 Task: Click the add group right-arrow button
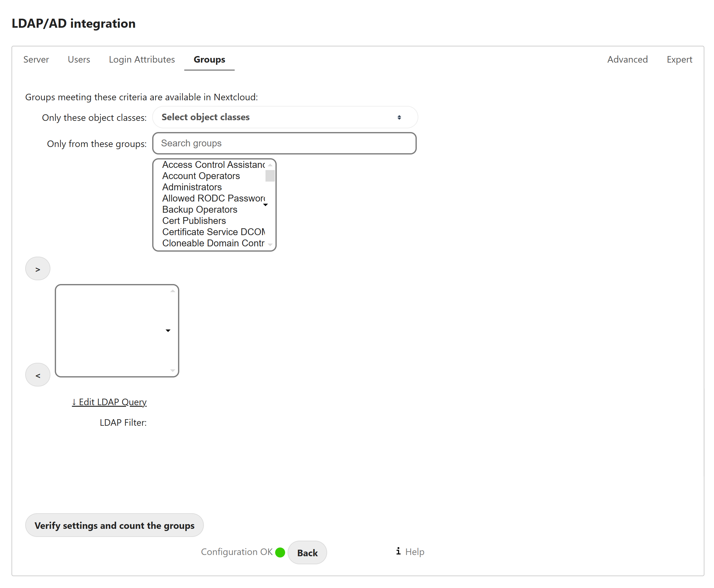pos(38,268)
